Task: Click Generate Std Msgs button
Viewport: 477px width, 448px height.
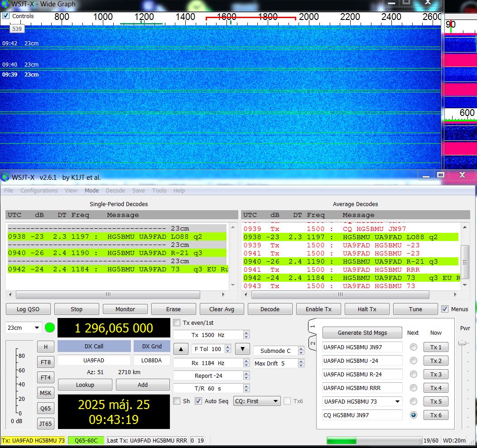Action: coord(362,333)
